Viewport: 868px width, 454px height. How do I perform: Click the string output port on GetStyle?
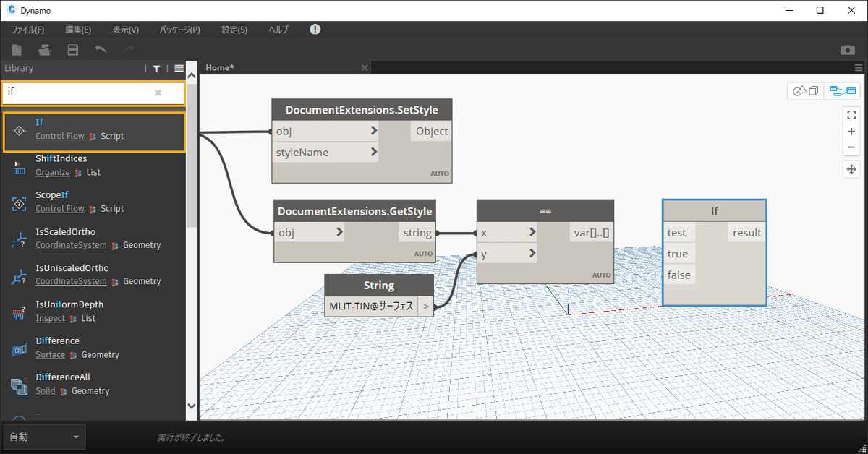coord(417,232)
